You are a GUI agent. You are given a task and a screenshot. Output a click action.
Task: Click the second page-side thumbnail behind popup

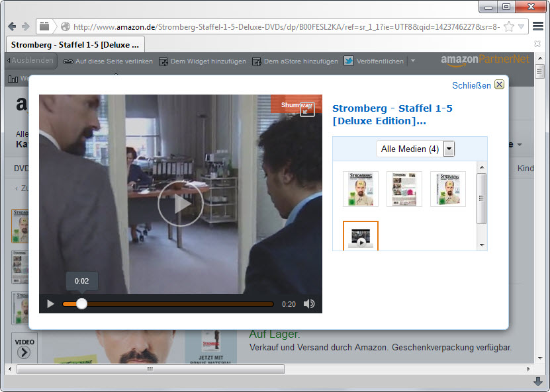pyautogui.click(x=20, y=267)
